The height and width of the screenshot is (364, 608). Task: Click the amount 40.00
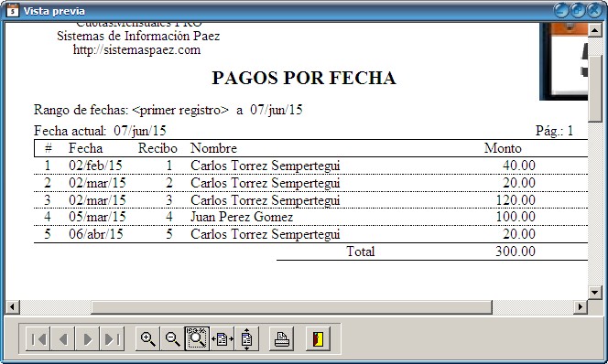pos(519,166)
